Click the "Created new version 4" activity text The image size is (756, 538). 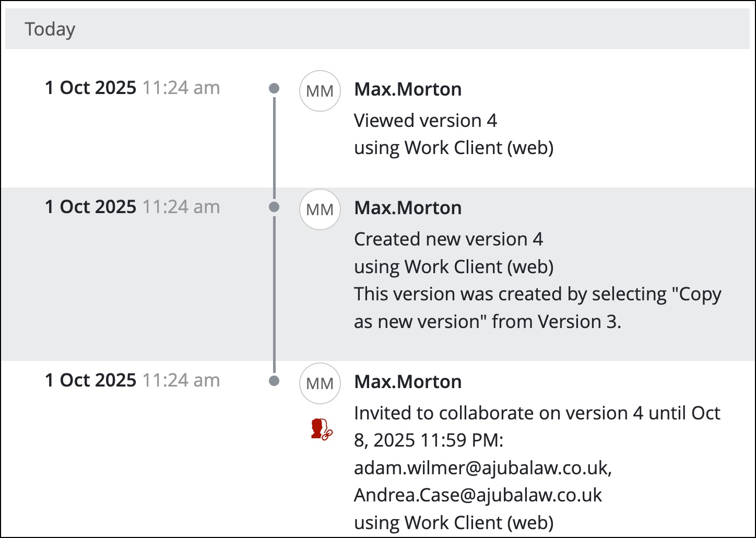tap(448, 239)
